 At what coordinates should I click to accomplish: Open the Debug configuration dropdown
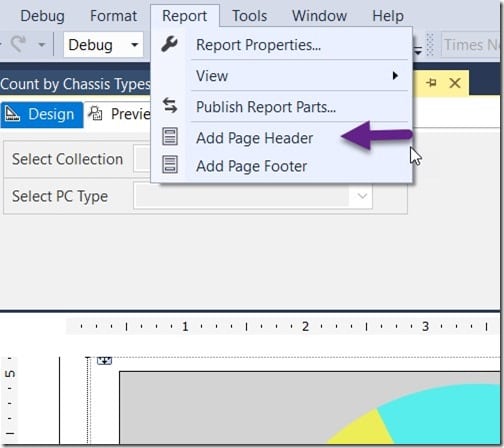tap(103, 45)
